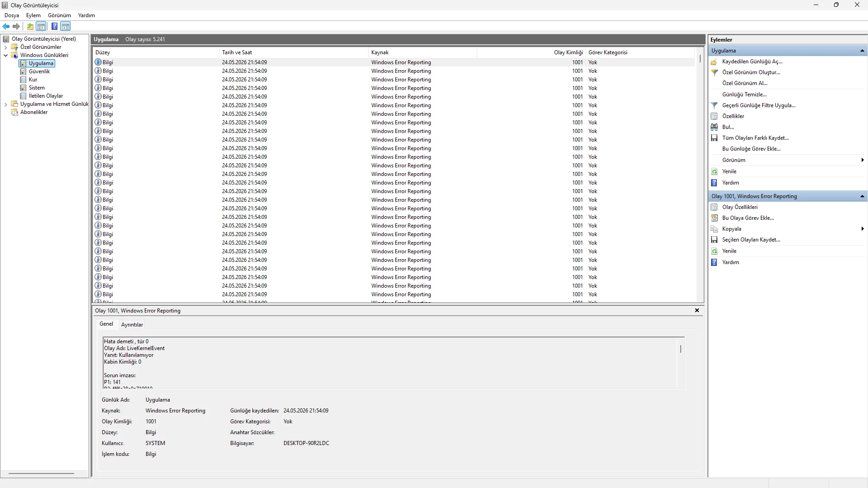Open the Görünüm submenu arrow in Eylemler

click(863, 160)
